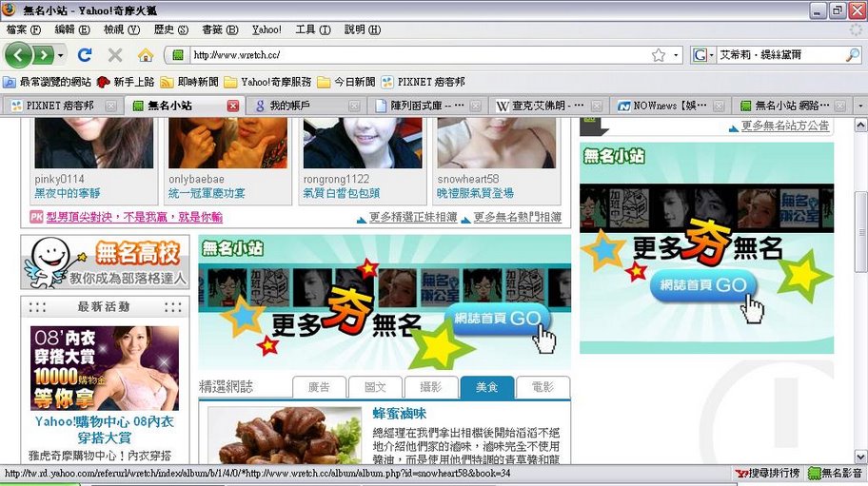Open the Yahoo!奇摩服務 bookmark folder
This screenshot has width=868, height=486.
click(268, 82)
